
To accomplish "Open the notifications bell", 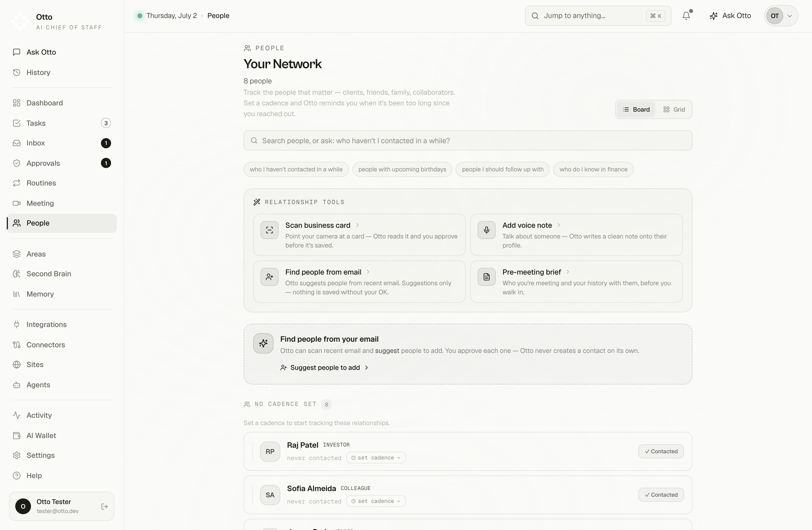I will pos(686,16).
